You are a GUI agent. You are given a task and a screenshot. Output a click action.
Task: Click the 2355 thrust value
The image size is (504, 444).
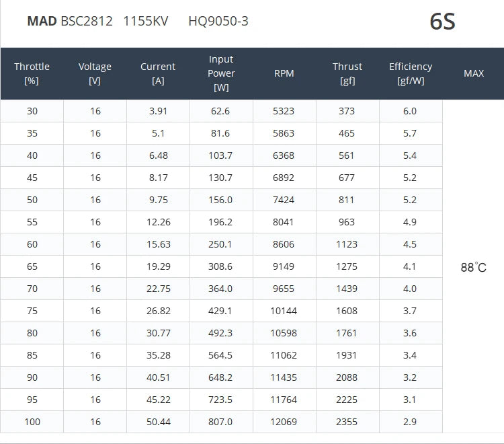pos(347,422)
